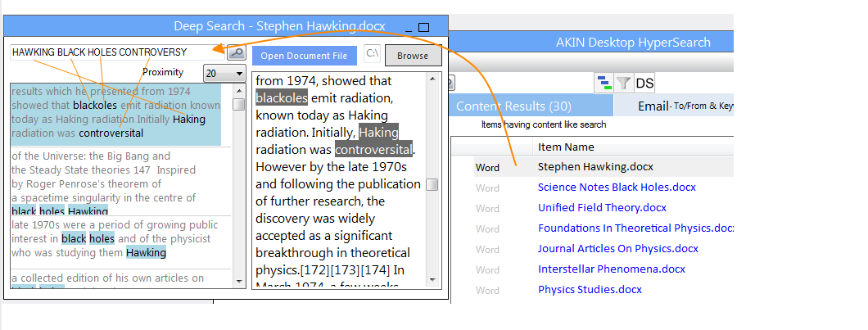
Task: Select the first snippet about Haking radiation
Action: point(115,115)
